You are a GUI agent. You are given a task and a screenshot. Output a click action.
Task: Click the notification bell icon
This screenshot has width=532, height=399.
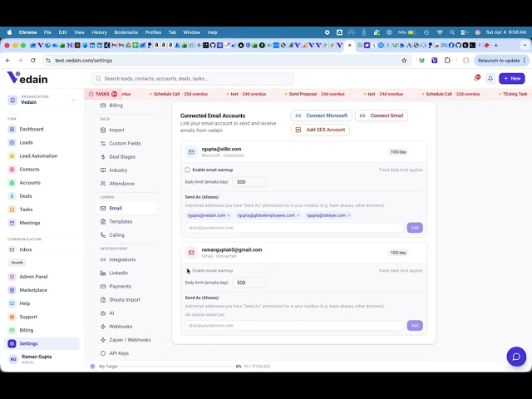[490, 78]
